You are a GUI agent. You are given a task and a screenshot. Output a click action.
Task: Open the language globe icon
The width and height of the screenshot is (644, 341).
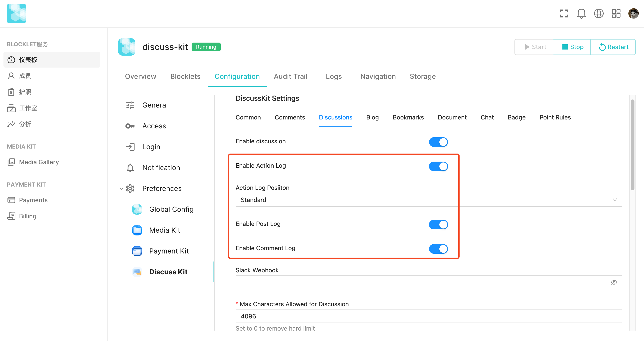click(599, 13)
